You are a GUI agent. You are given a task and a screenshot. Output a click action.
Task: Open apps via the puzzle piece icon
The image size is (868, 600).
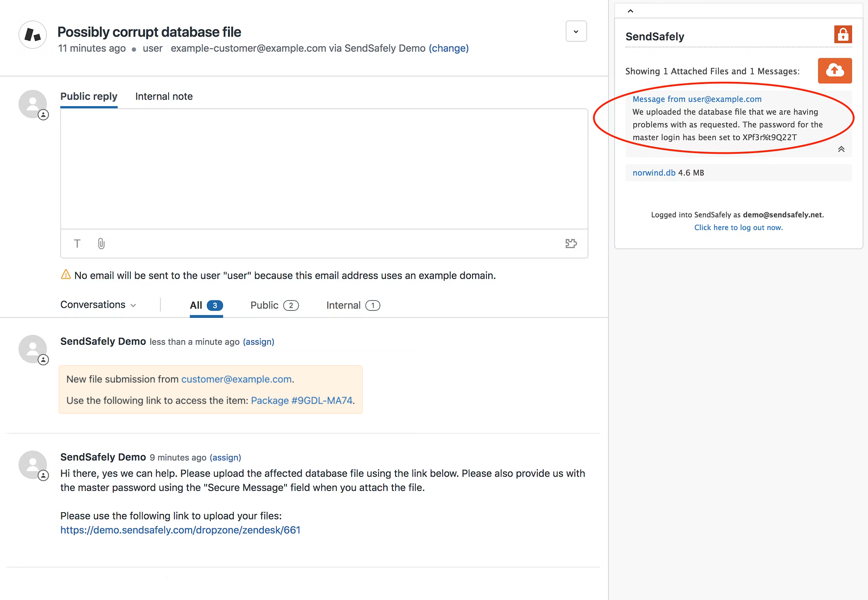coord(571,244)
